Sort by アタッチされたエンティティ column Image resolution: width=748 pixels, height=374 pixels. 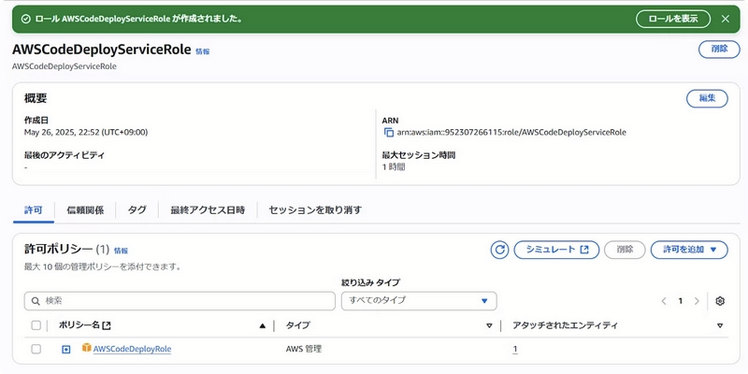click(720, 326)
